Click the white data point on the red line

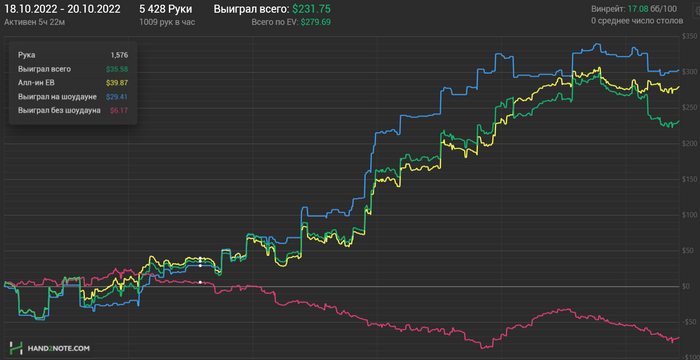(x=200, y=282)
